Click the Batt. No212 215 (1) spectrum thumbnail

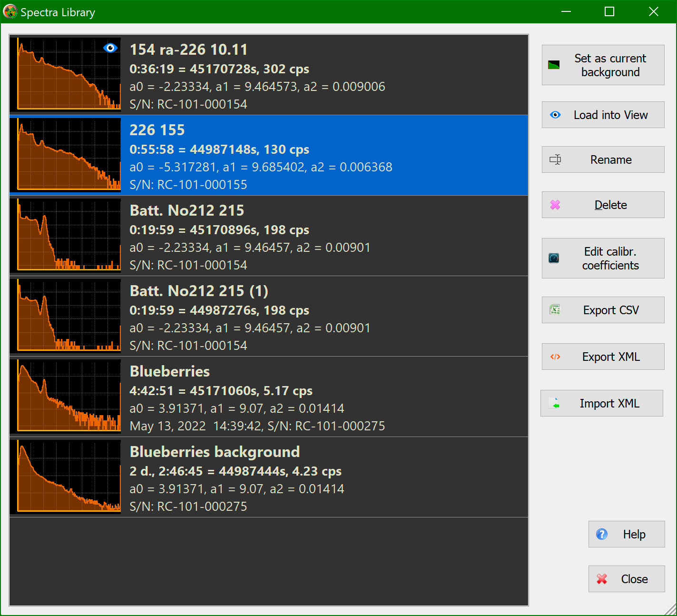coord(66,316)
